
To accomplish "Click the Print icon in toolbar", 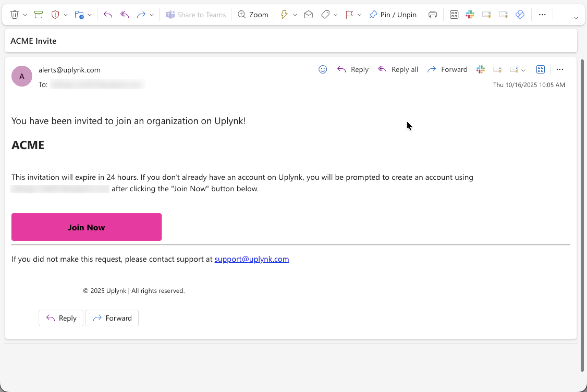I will tap(432, 15).
